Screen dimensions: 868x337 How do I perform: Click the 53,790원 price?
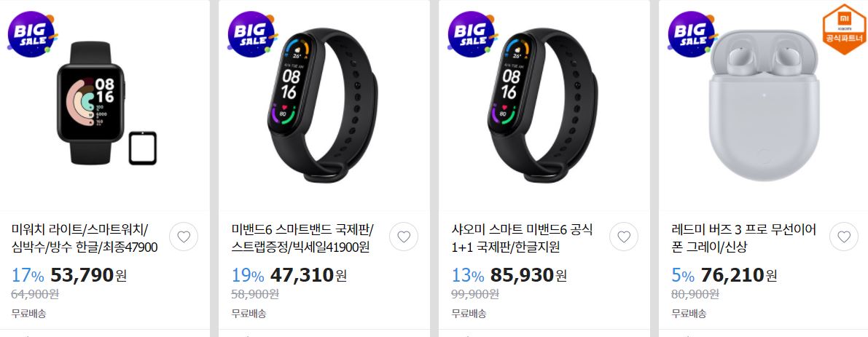[89, 274]
